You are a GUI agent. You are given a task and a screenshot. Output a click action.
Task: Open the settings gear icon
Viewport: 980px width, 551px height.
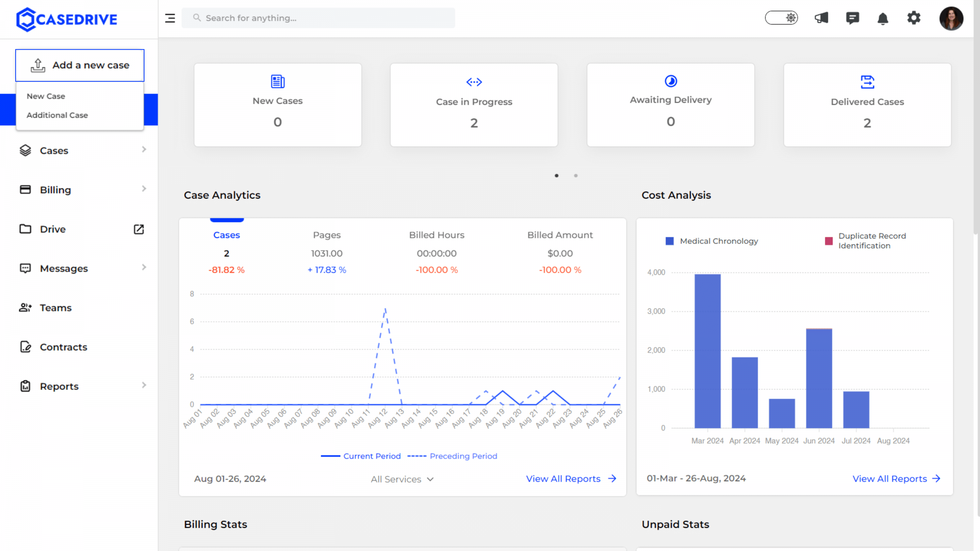point(913,18)
